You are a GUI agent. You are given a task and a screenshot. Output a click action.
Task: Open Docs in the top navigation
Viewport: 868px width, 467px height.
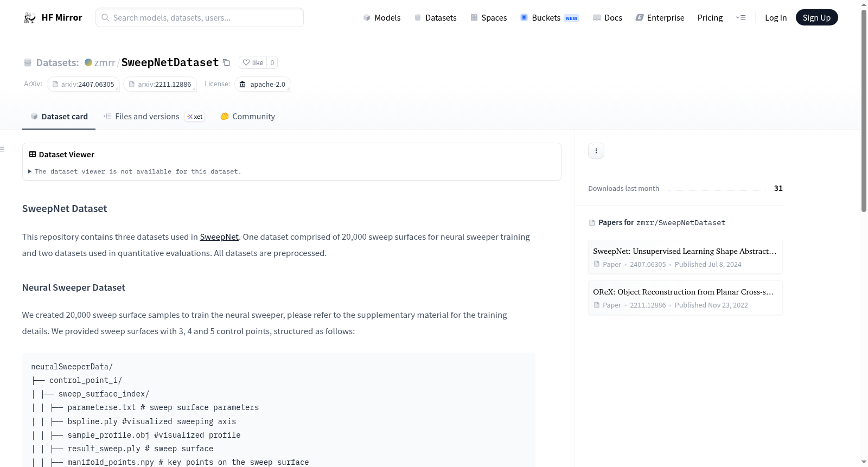click(607, 18)
